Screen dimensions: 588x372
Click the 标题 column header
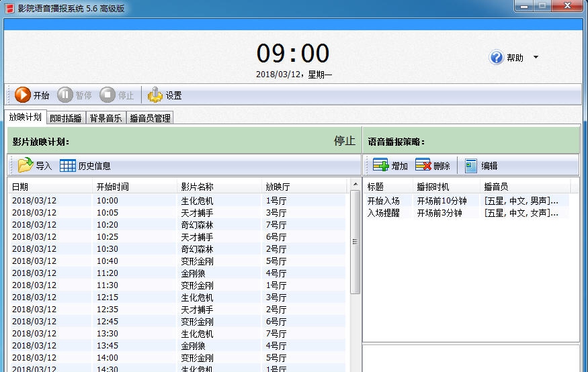click(388, 187)
